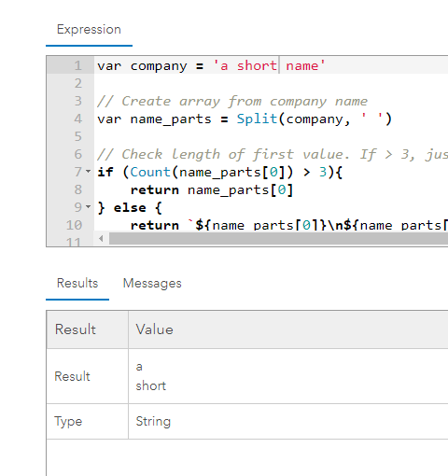448x476 pixels.
Task: Collapse the else block at line 9
Action: (x=89, y=207)
